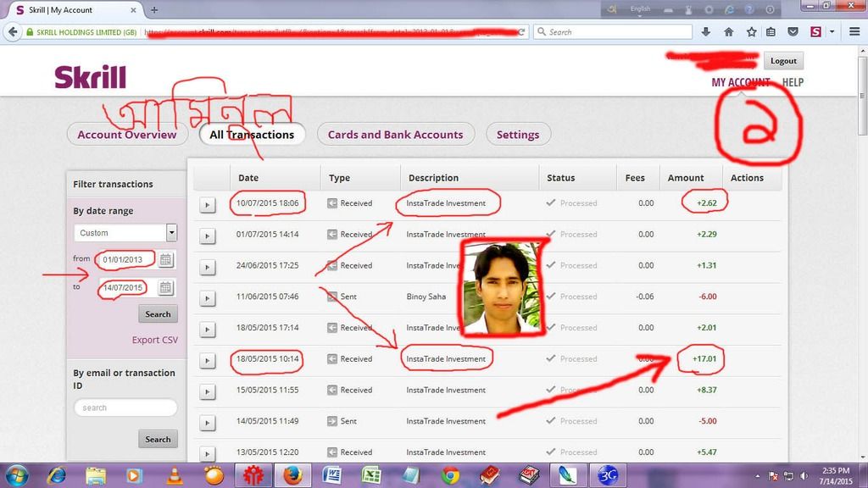Open the Custom date range dropdown
The height and width of the screenshot is (488, 868).
tap(125, 233)
